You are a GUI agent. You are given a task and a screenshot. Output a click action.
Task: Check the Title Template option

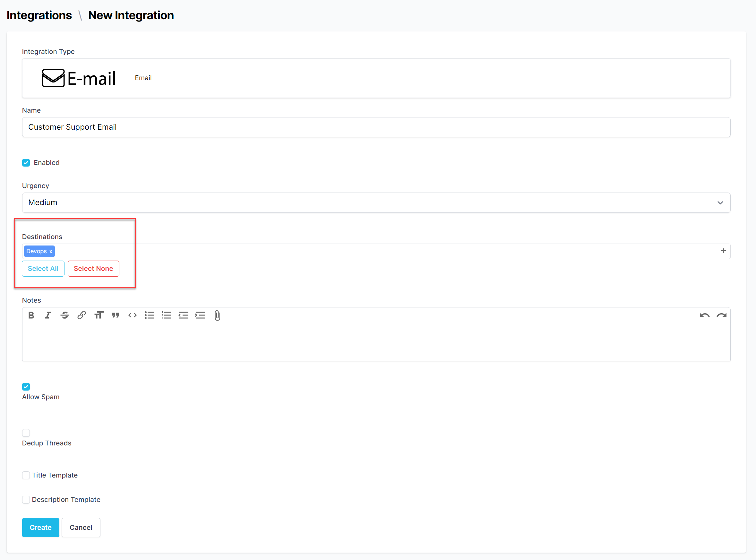pyautogui.click(x=26, y=475)
